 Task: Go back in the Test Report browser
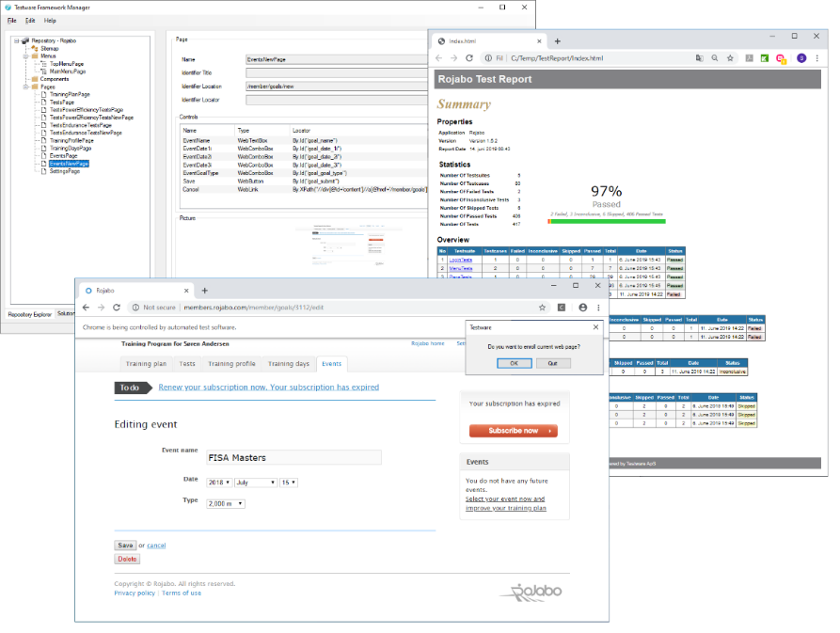tap(439, 57)
